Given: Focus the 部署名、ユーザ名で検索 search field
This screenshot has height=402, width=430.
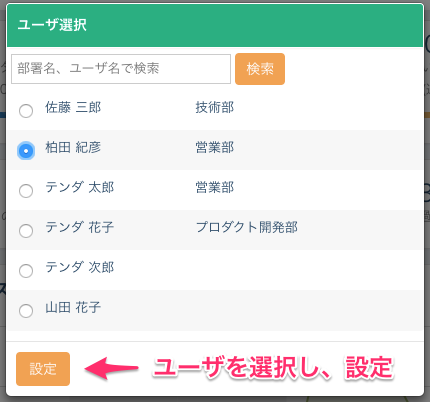Looking at the screenshot, I should point(121,69).
